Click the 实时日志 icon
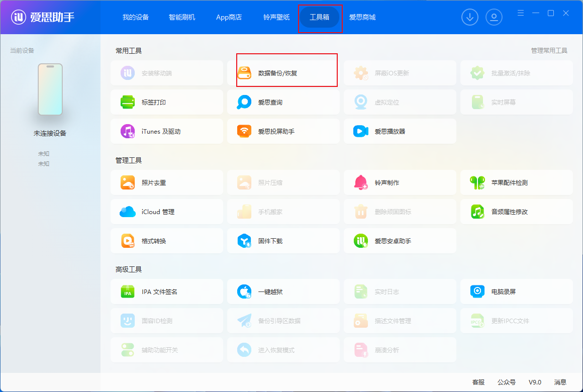 361,291
